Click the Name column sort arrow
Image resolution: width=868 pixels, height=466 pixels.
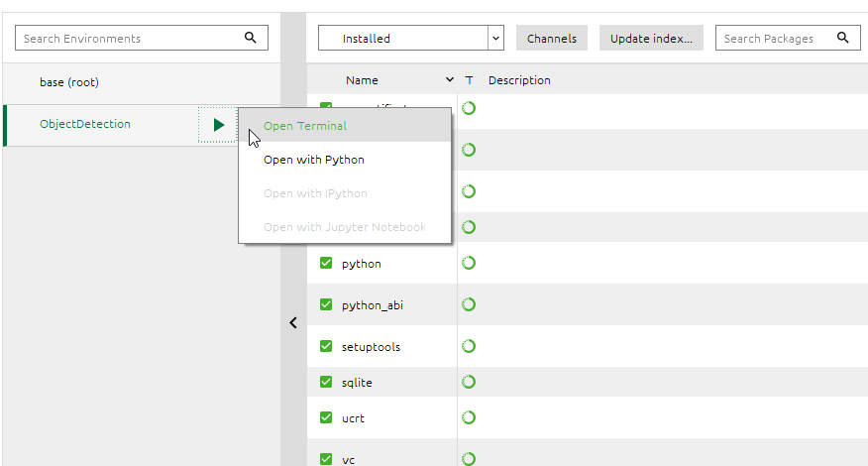[x=450, y=80]
